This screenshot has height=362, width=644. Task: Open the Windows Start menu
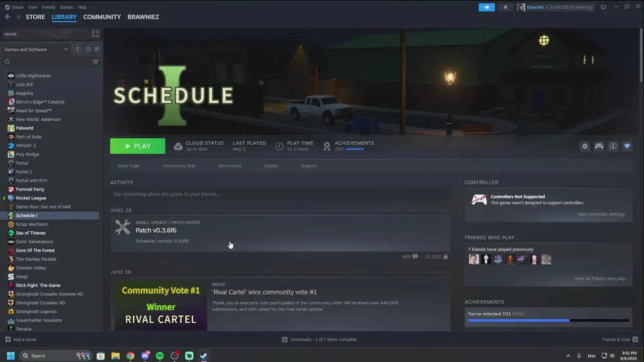(11, 355)
